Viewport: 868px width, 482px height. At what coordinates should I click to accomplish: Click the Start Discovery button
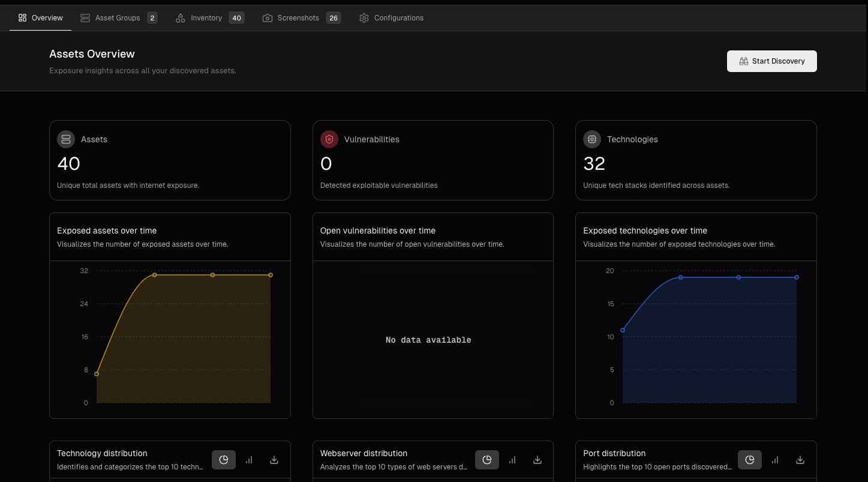pyautogui.click(x=771, y=61)
